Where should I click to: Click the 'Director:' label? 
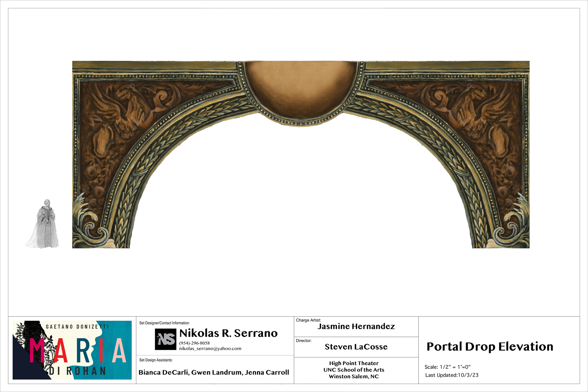click(x=303, y=341)
